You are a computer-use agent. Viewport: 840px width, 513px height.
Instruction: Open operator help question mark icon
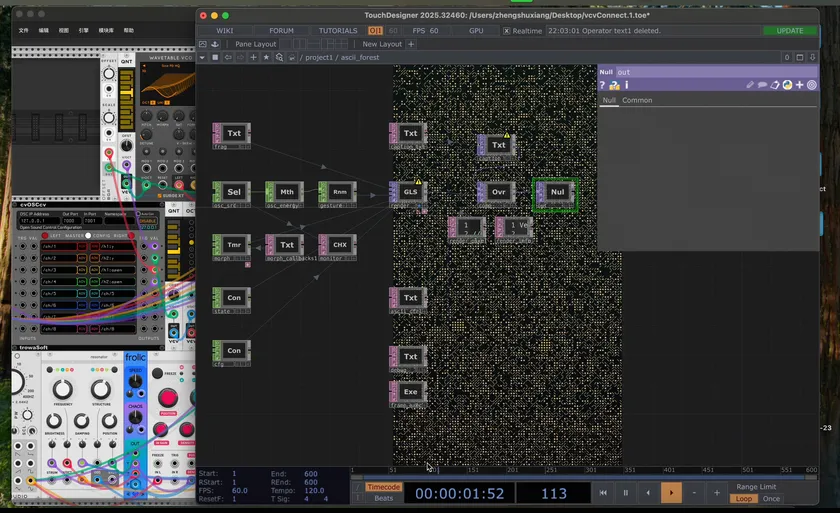tap(602, 85)
